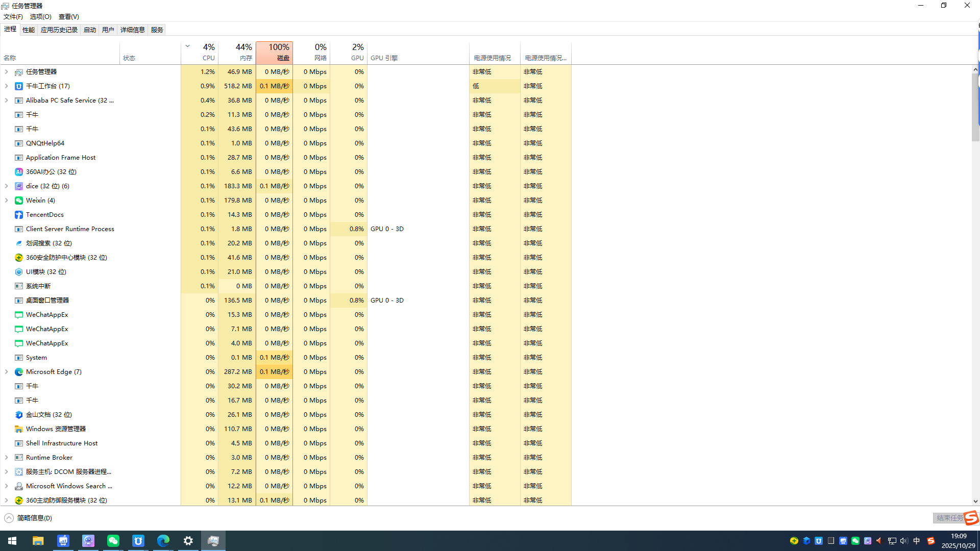The height and width of the screenshot is (551, 980).
Task: Open the 选项(O) menu
Action: click(x=41, y=17)
